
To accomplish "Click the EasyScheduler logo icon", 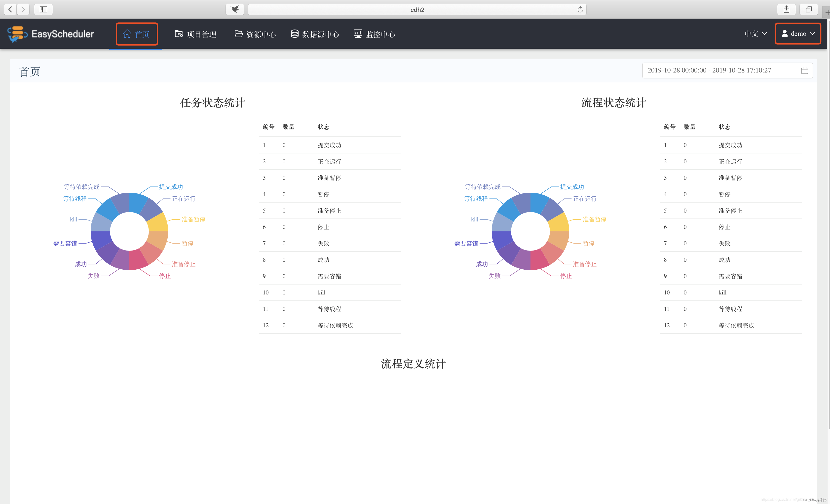I will coord(17,34).
